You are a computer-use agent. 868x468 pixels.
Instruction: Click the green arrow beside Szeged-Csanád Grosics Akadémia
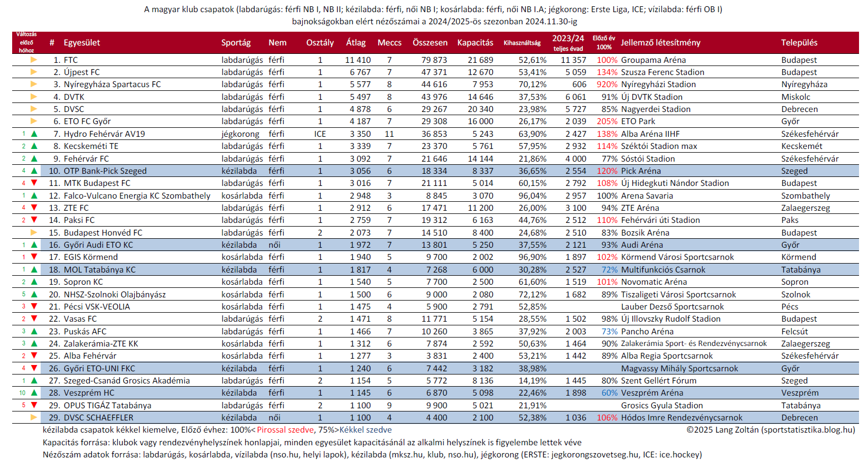point(34,380)
